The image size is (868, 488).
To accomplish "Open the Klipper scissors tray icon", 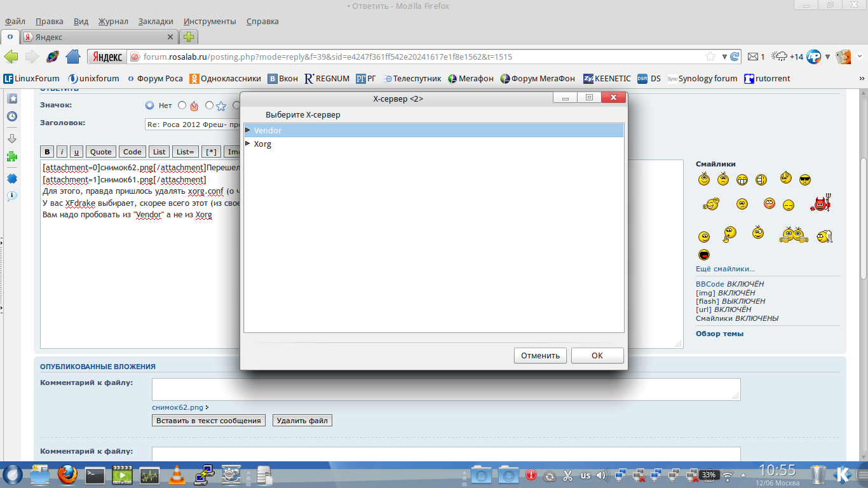I will (x=568, y=475).
